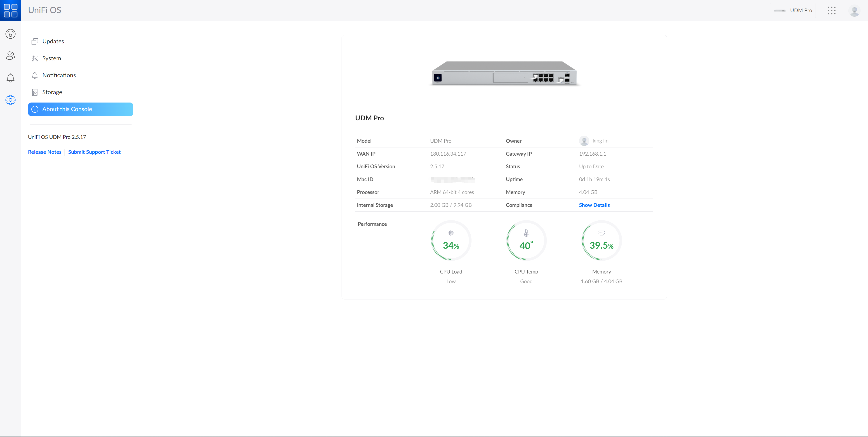
Task: Click the 'Up to Date' status text
Action: (x=591, y=167)
